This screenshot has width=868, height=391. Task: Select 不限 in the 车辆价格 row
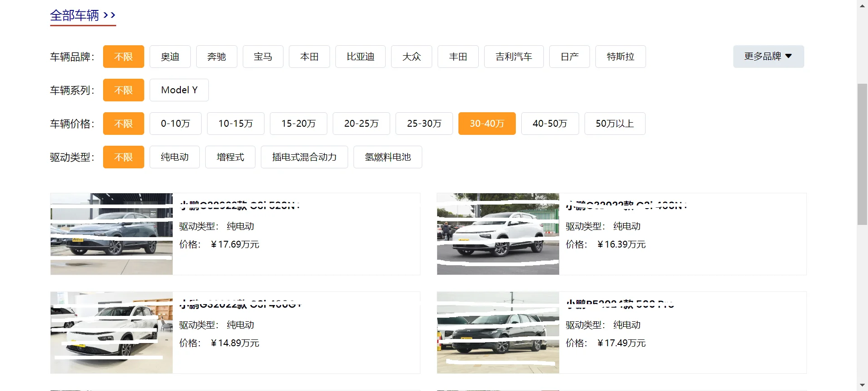pyautogui.click(x=123, y=124)
